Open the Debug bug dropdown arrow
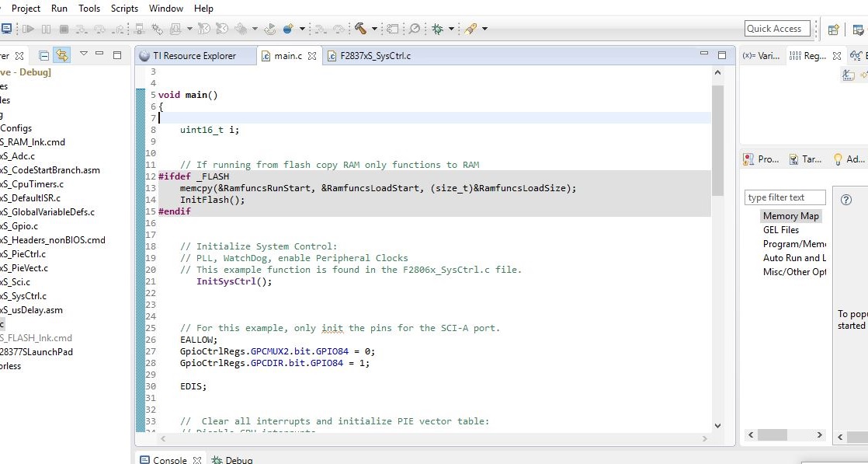868x464 pixels. click(451, 29)
